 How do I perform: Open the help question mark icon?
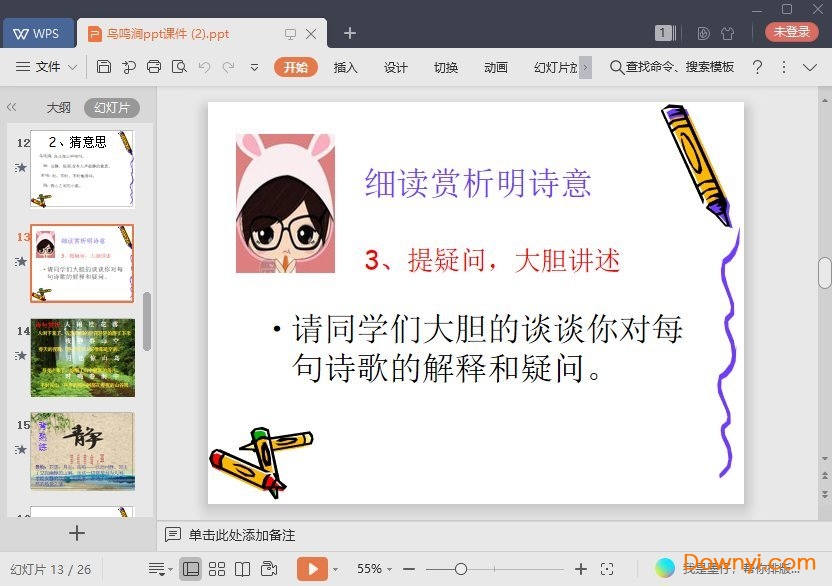(x=757, y=67)
